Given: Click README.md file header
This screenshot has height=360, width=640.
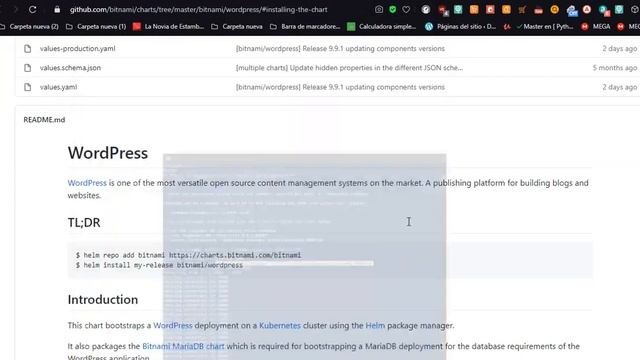Looking at the screenshot, I should [44, 120].
